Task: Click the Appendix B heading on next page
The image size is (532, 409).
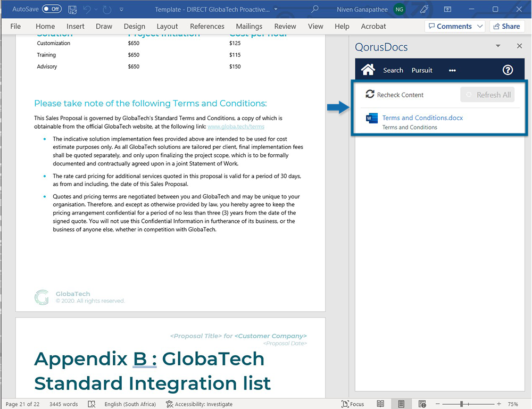Action: [152, 371]
